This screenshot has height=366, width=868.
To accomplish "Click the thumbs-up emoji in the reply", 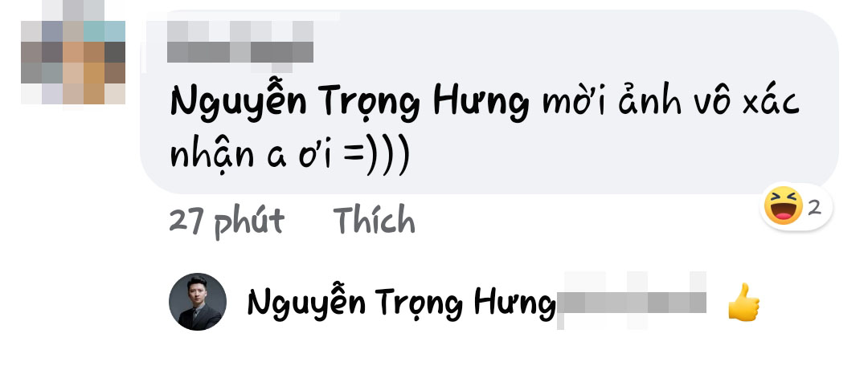I will 743,302.
